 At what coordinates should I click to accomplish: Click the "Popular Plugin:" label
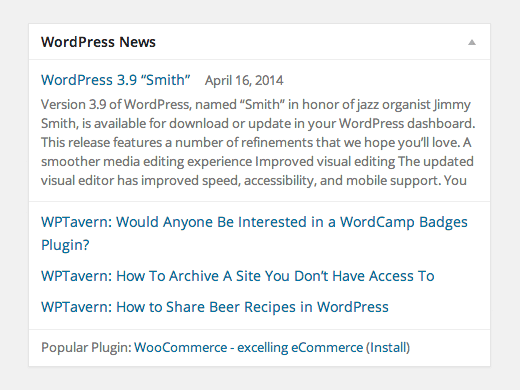86,348
